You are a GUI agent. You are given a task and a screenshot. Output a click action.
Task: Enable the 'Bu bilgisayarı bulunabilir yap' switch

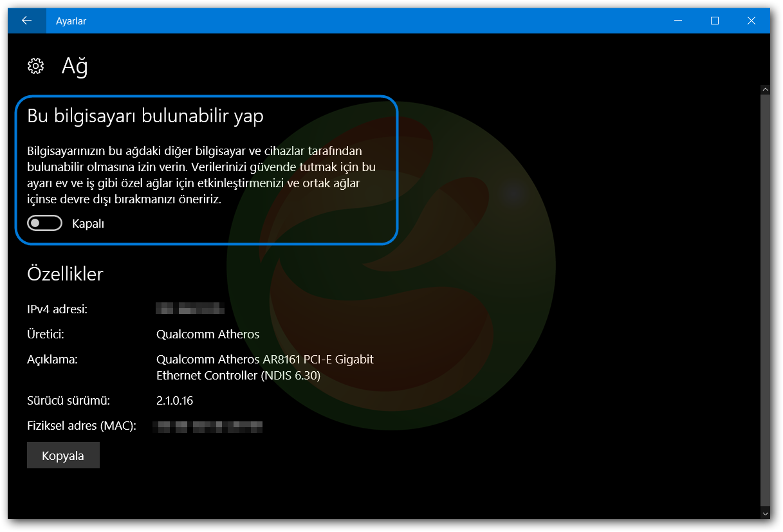(44, 223)
